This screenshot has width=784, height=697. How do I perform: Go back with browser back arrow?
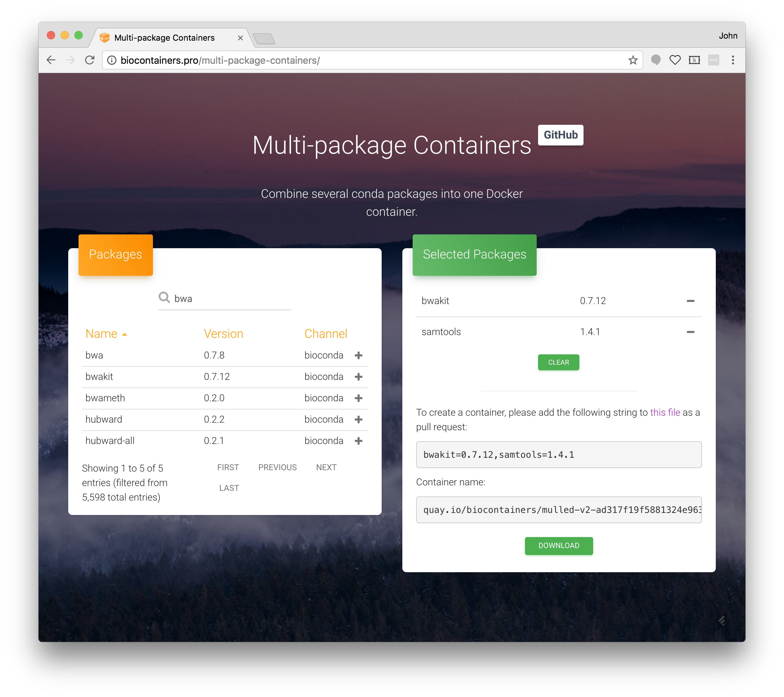click(51, 60)
